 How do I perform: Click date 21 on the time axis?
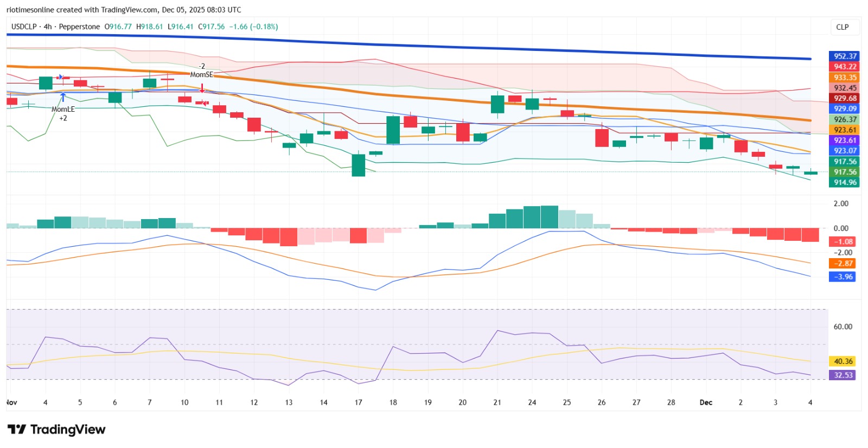(497, 402)
